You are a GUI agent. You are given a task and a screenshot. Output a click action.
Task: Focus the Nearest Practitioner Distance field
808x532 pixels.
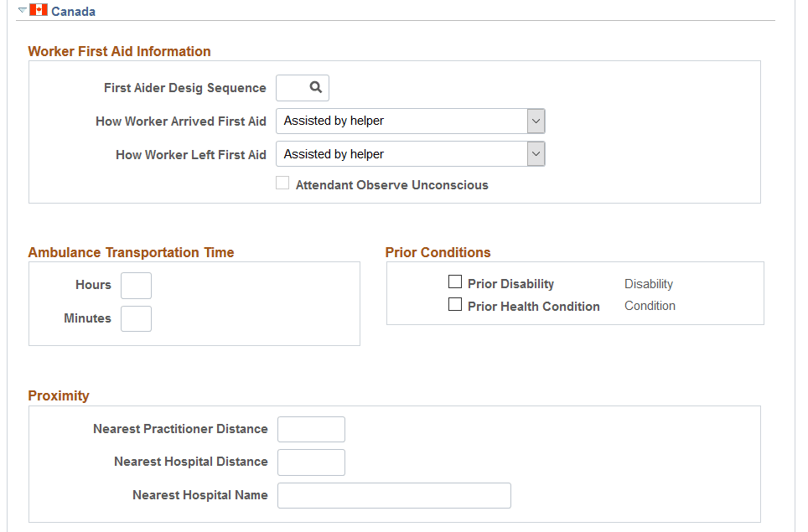coord(311,429)
